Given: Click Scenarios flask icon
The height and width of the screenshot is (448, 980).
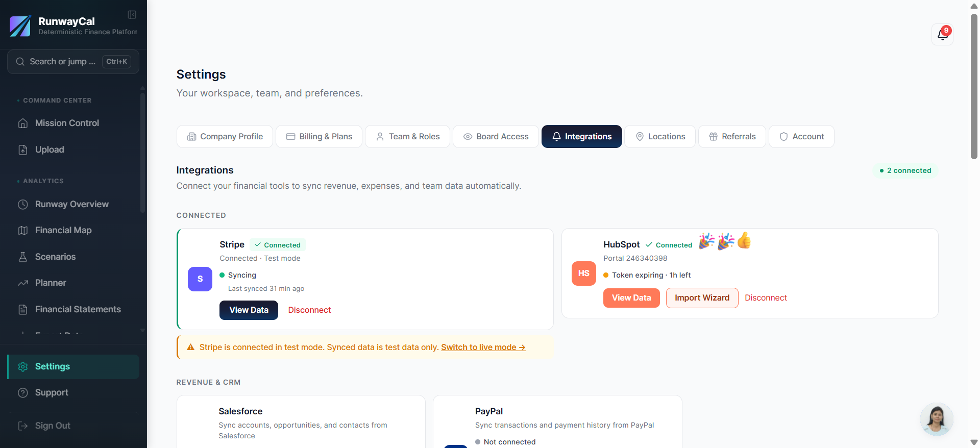Looking at the screenshot, I should (23, 257).
